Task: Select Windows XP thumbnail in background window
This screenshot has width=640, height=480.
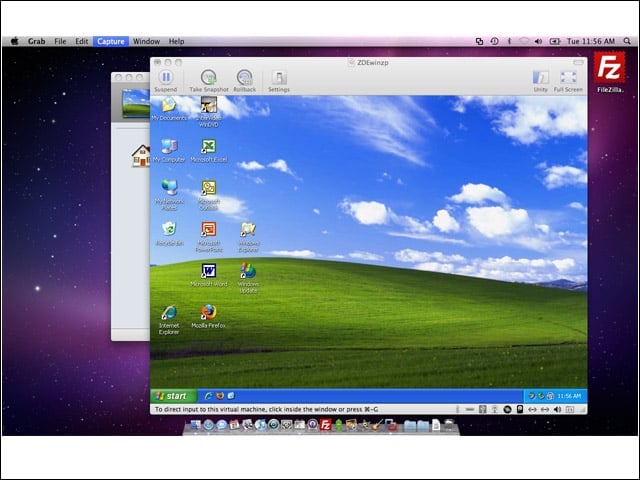Action: point(136,103)
